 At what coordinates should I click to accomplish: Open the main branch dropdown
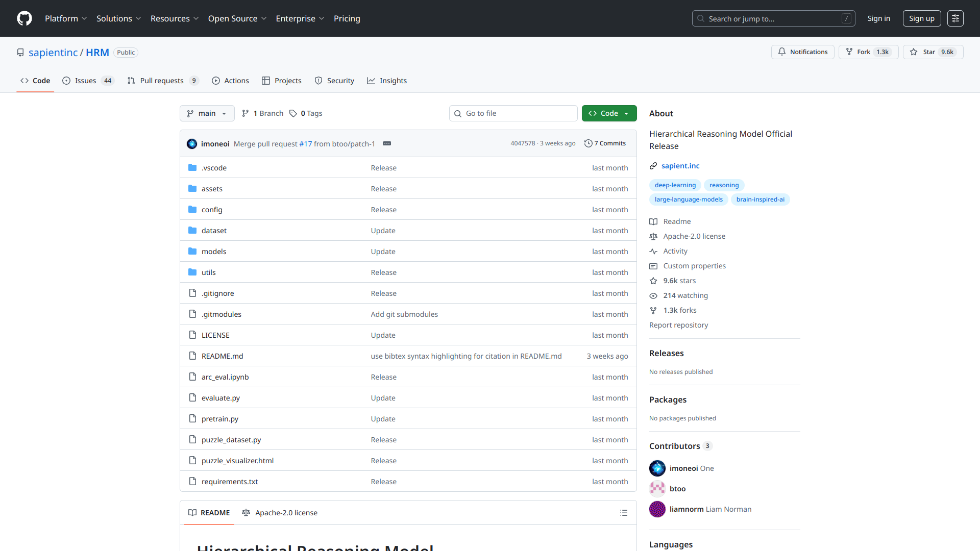(x=207, y=113)
